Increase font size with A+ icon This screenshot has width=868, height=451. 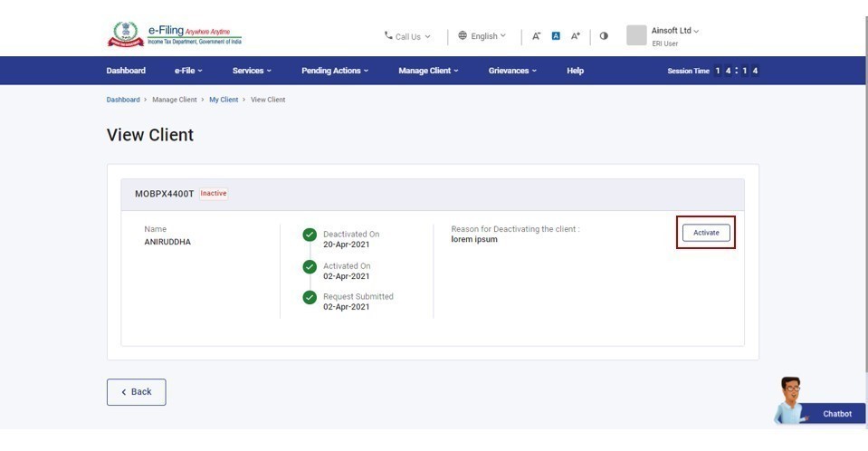coord(575,36)
